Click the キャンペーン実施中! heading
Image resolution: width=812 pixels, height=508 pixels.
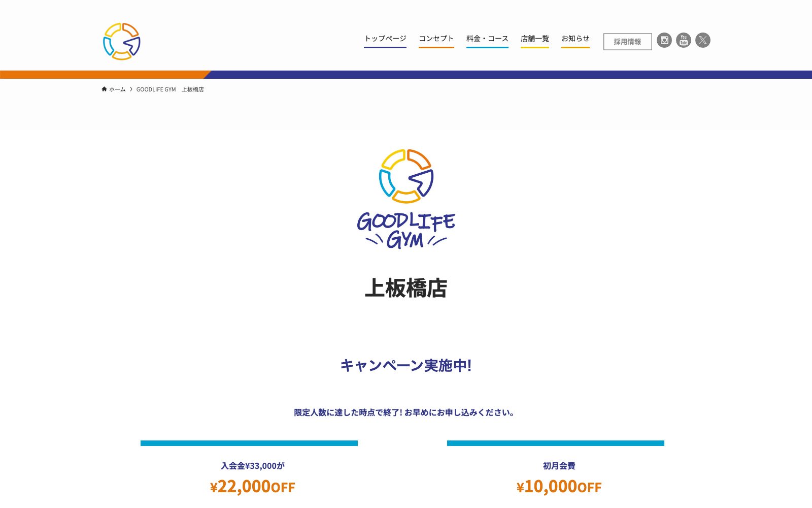406,365
